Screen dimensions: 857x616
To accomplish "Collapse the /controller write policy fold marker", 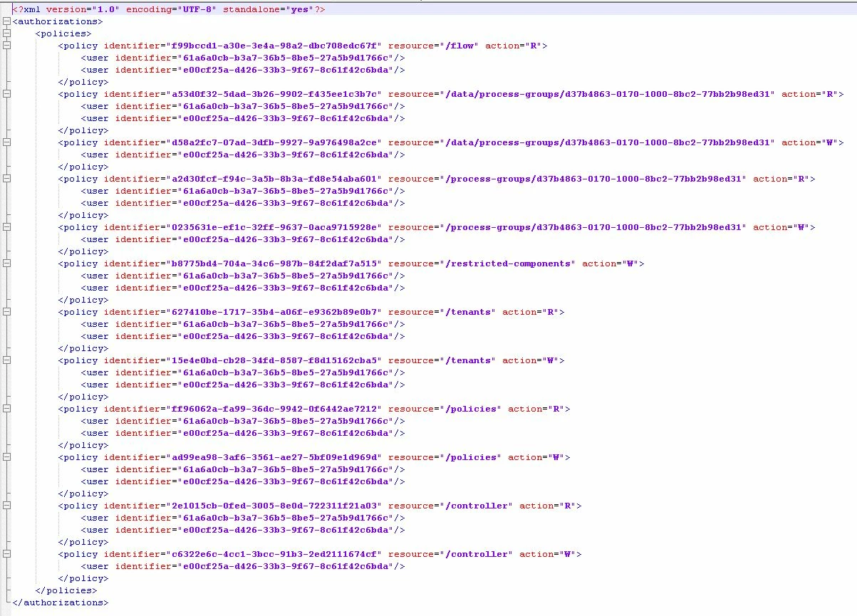I will [6, 554].
